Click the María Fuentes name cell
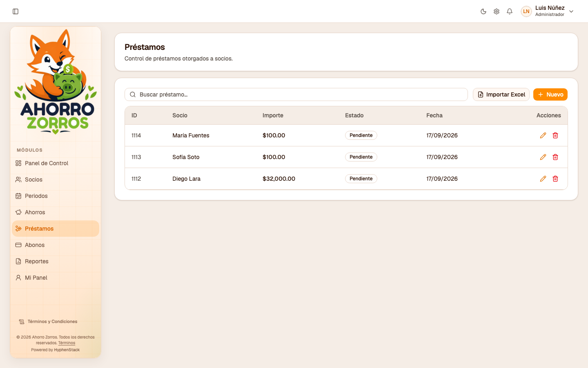This screenshot has width=588, height=368. pos(191,135)
